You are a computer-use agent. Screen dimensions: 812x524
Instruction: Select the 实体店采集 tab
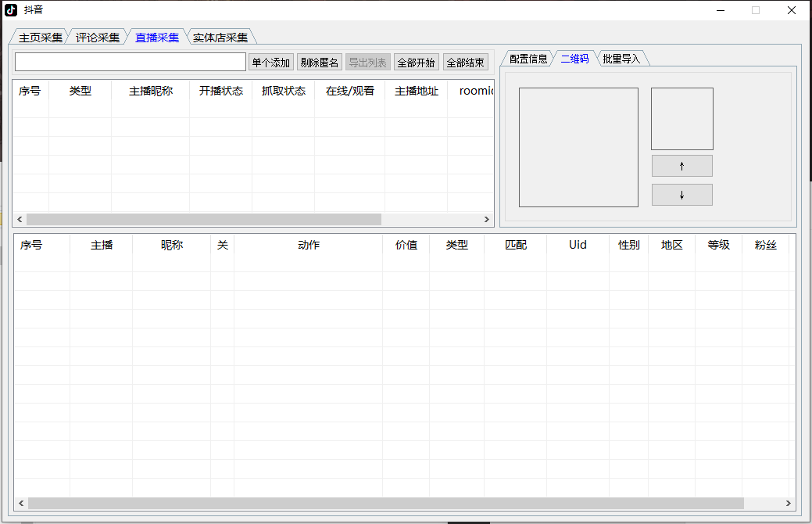tap(220, 38)
